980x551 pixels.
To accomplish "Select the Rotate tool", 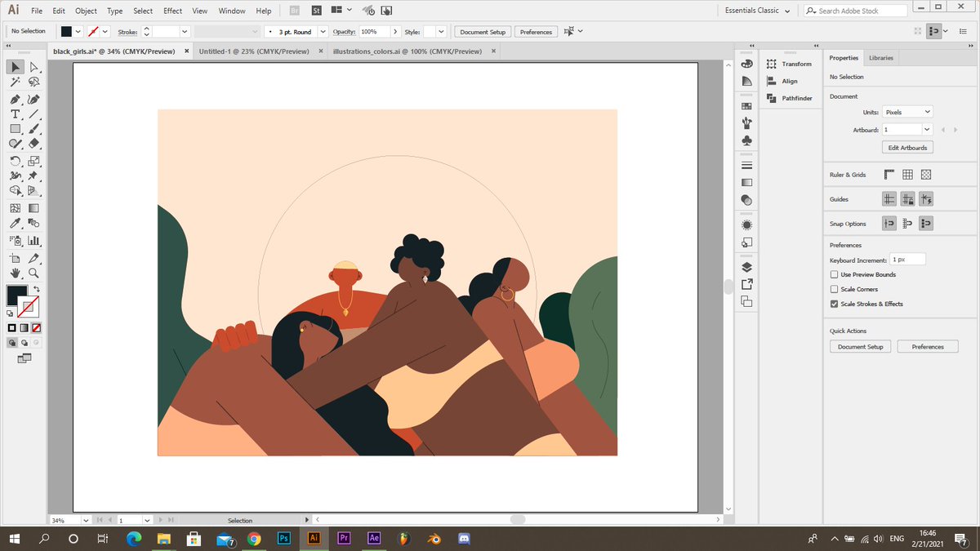I will click(x=16, y=161).
